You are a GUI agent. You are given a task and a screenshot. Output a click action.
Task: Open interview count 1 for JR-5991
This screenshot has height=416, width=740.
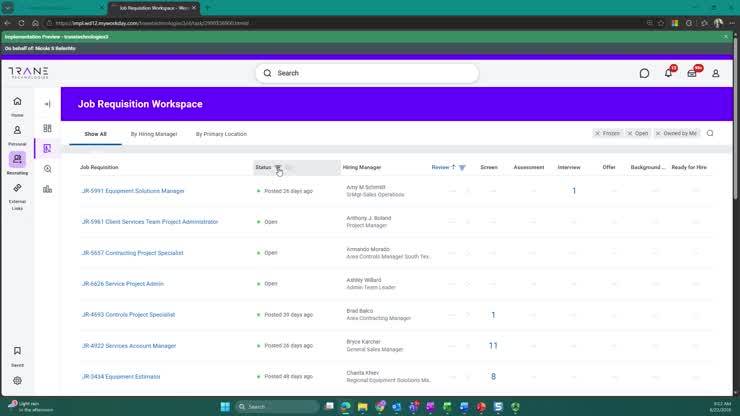[574, 191]
